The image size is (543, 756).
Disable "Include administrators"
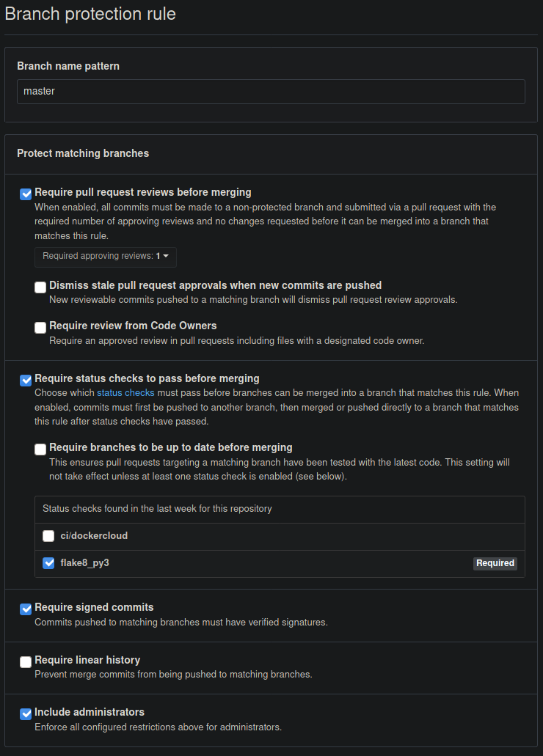25,713
